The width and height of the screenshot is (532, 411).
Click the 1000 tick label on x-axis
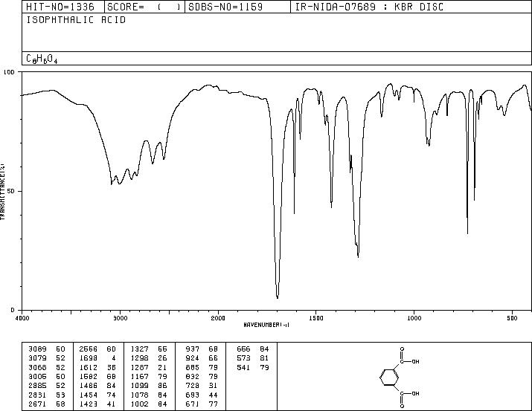coord(414,318)
